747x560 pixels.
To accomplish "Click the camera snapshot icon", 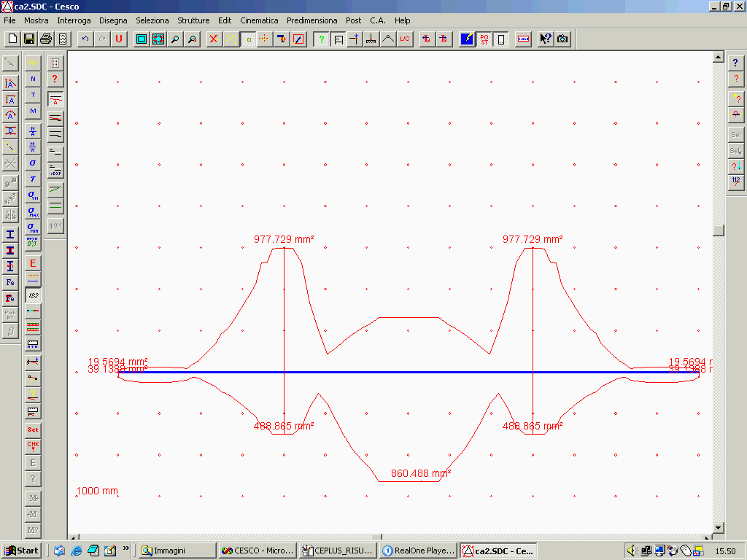I will [x=562, y=39].
